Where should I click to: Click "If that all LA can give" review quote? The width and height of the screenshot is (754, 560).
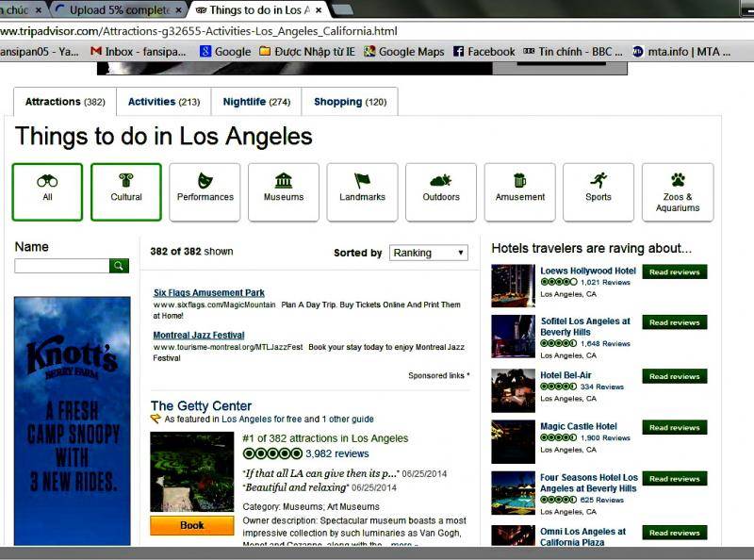coord(320,473)
